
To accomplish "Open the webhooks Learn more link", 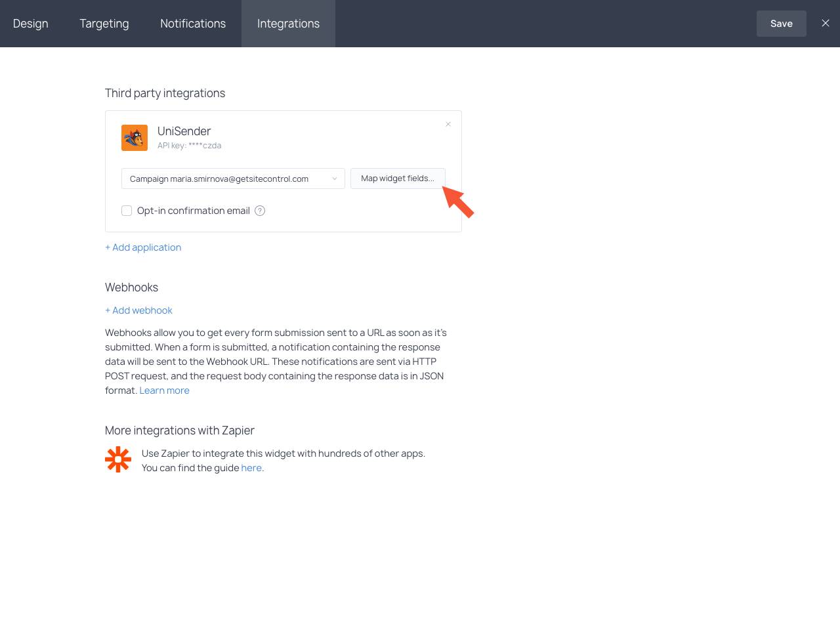I will 164,390.
